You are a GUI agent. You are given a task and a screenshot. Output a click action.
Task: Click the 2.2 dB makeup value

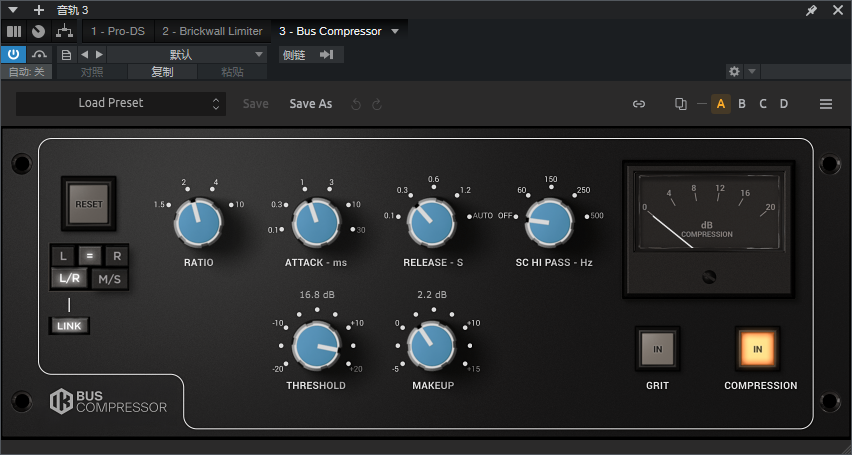pos(432,295)
